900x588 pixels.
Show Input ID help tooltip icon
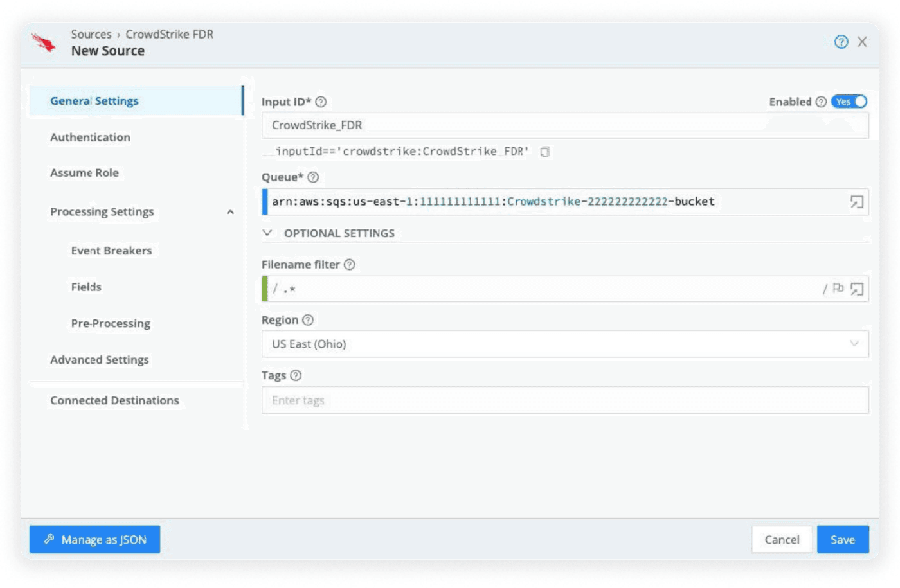pyautogui.click(x=321, y=102)
